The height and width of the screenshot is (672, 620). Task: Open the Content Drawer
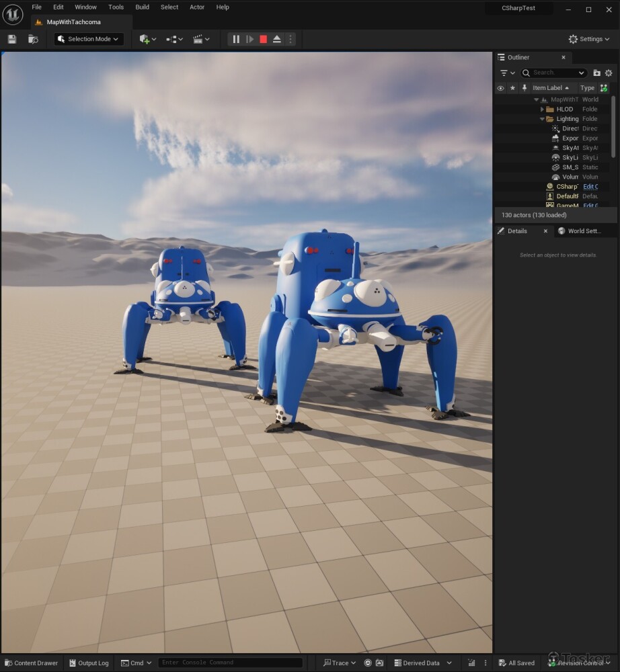tap(31, 663)
